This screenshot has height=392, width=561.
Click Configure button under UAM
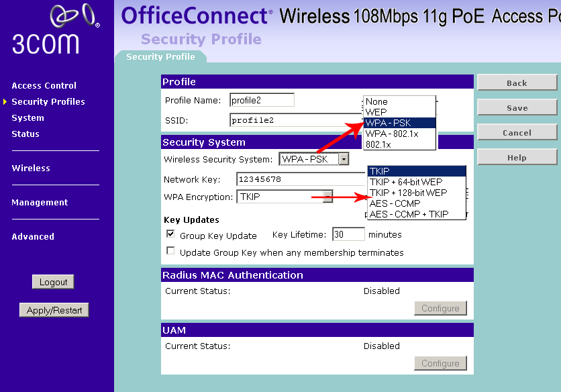[440, 363]
